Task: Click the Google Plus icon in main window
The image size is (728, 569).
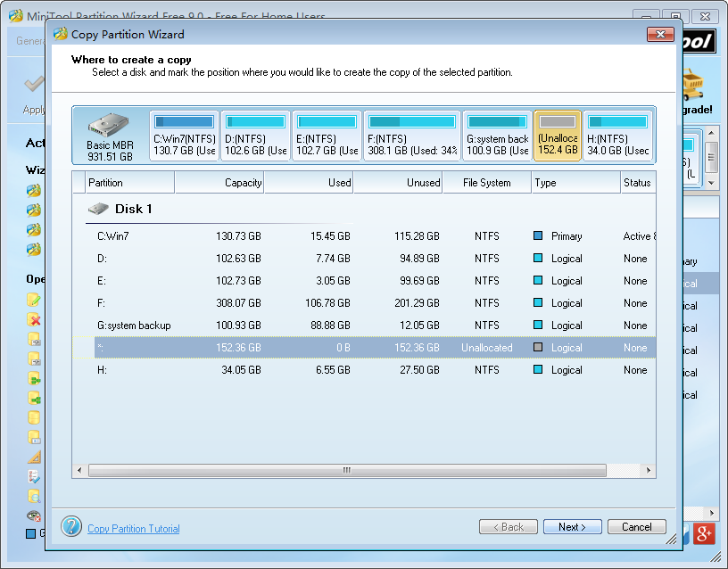Action: 704,533
